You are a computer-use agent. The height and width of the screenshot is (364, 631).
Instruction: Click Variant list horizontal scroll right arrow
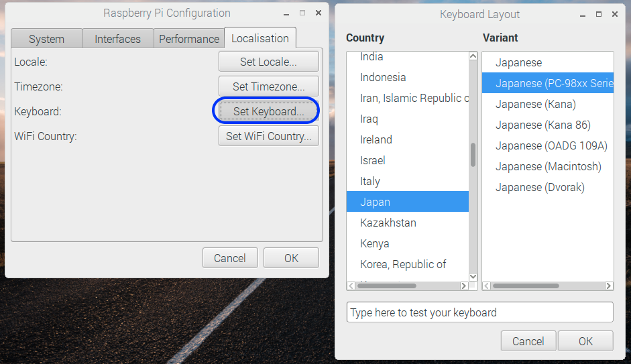click(608, 286)
